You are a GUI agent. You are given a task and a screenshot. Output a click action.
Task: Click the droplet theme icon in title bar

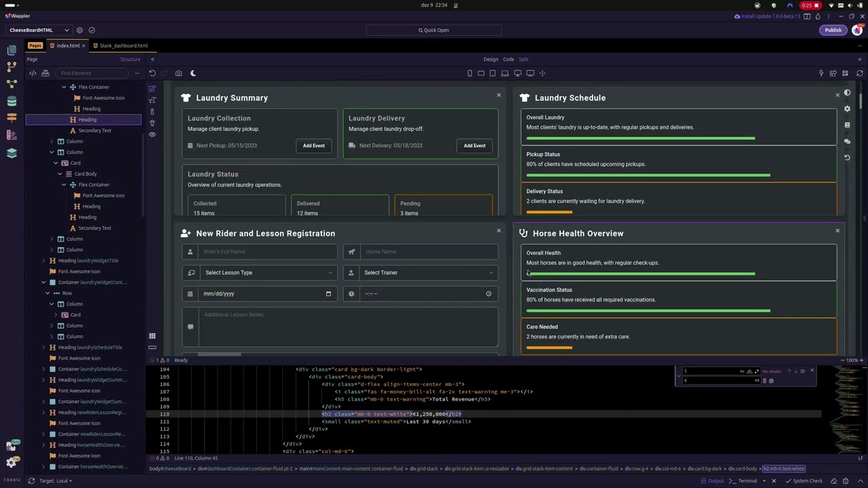coord(818,16)
